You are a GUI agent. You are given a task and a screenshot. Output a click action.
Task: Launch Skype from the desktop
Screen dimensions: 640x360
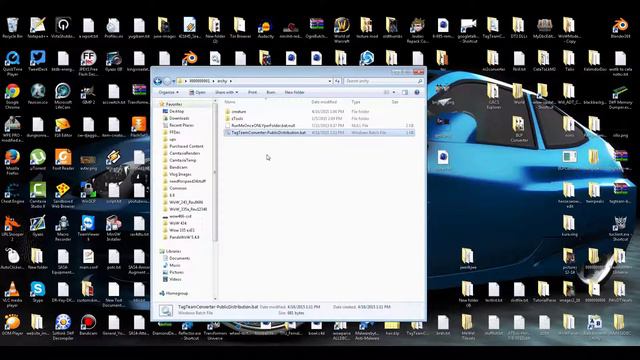pyautogui.click(x=38, y=292)
